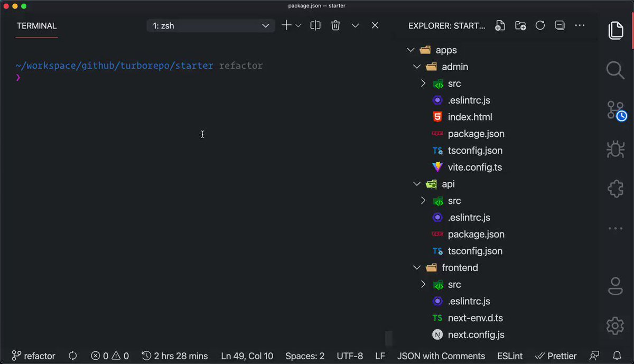Collapse all folders in Explorer
This screenshot has width=634, height=364.
click(x=560, y=25)
